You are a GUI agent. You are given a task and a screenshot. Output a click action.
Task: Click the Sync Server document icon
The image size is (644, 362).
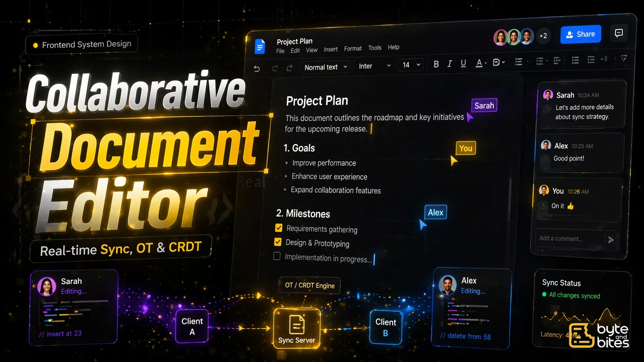pyautogui.click(x=297, y=324)
